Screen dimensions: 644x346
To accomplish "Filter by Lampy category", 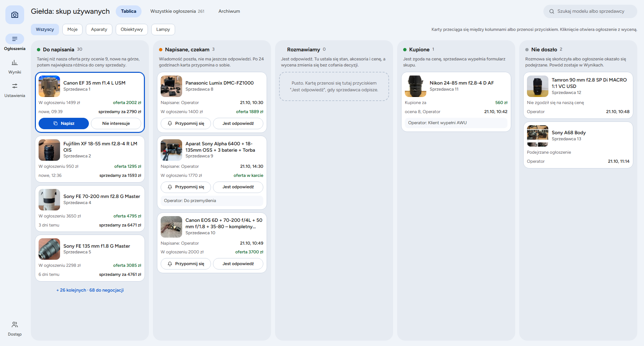I will (x=163, y=30).
